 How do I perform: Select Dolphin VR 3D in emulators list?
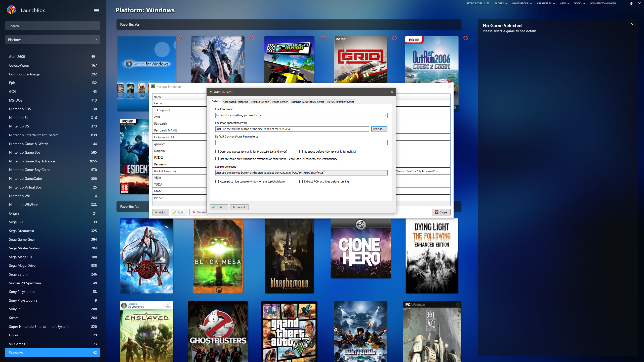coord(180,137)
